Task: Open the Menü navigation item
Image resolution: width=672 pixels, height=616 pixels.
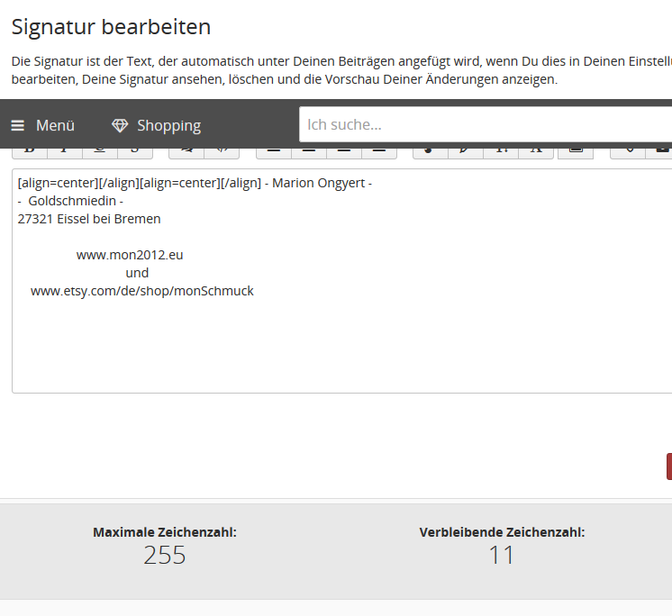Action: click(55, 125)
